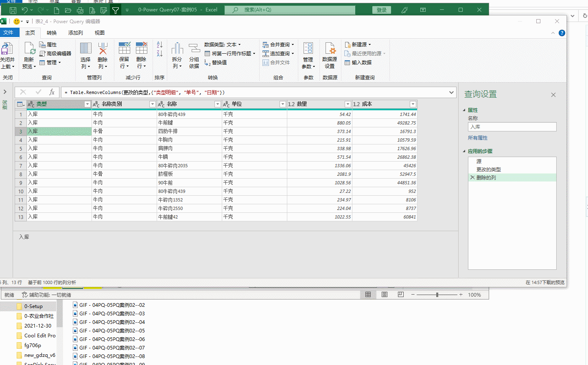Click Enter Data (输入数据)
Screen dimensions: 588x365
[x=358, y=63]
